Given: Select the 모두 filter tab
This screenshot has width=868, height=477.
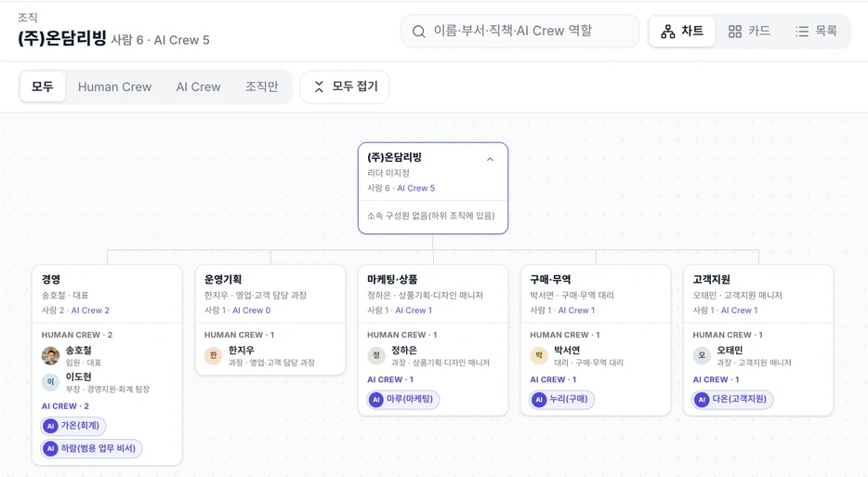Looking at the screenshot, I should click(43, 86).
